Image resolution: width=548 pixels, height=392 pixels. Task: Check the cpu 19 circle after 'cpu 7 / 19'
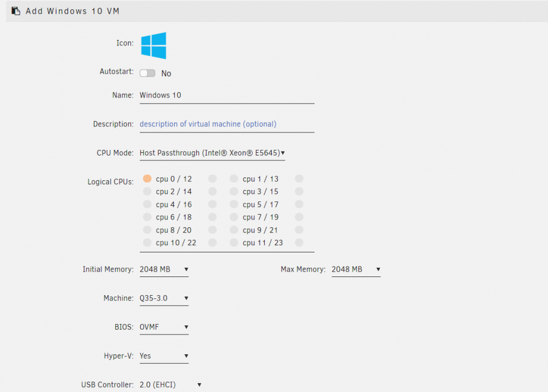[299, 217]
